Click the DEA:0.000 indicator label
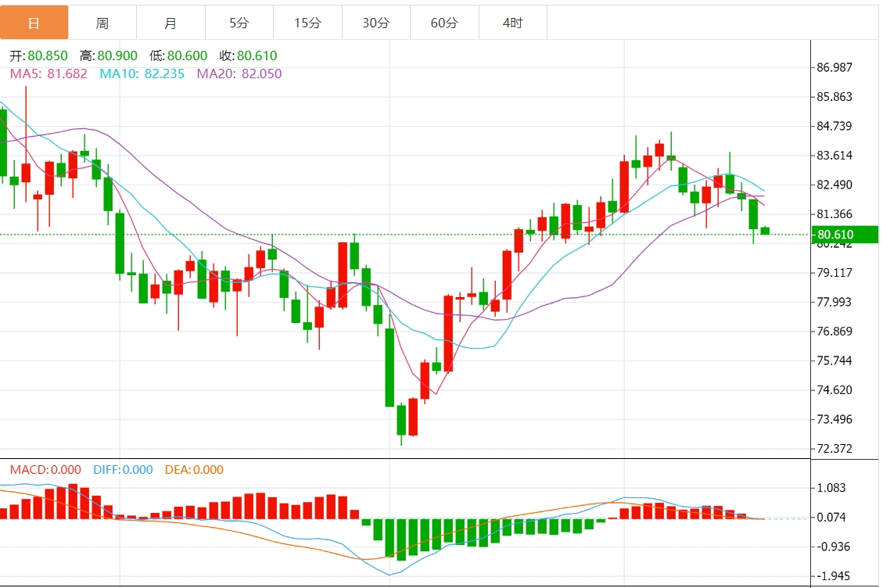Screen dimensions: 883x588 194,470
